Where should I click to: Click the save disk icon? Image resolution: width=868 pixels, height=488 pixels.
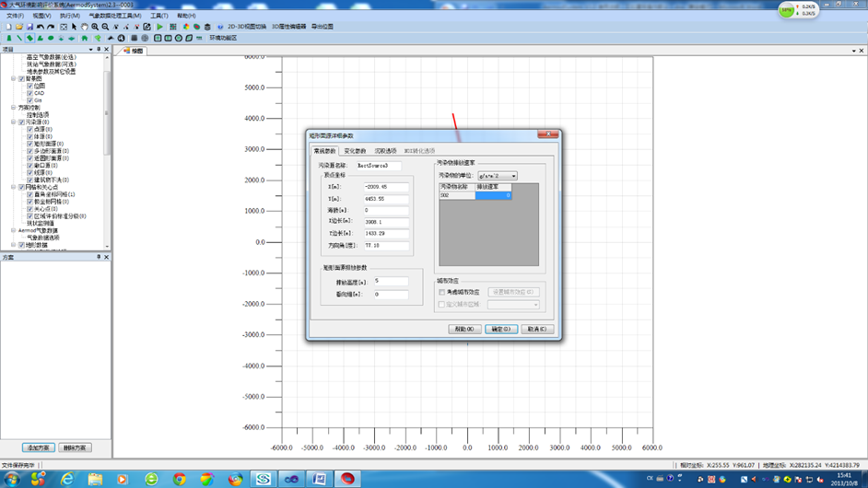[x=29, y=27]
